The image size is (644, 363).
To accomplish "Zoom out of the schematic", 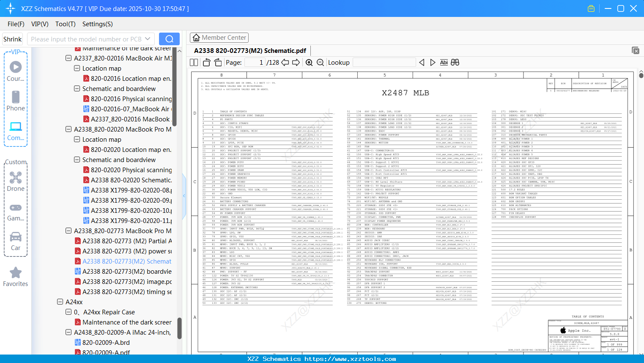I will point(320,62).
